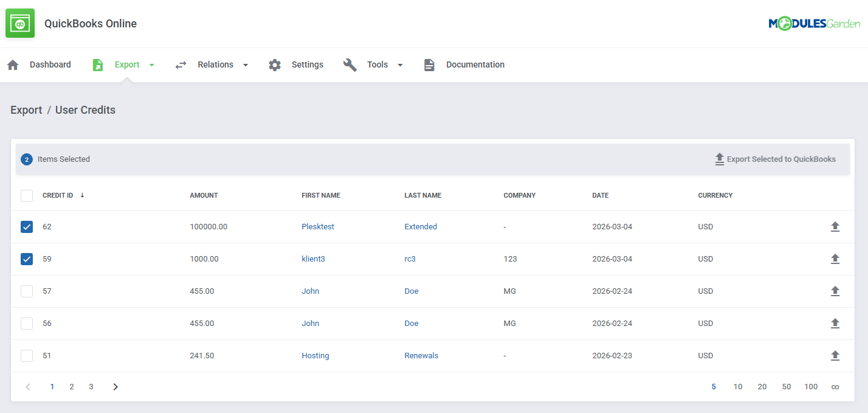Viewport: 868px width, 413px height.
Task: Show 100 entries per page
Action: [811, 387]
